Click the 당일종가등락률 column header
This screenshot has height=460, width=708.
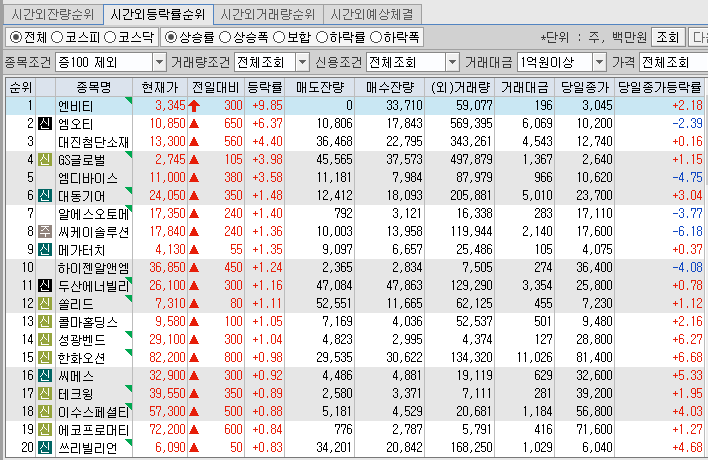coord(659,87)
